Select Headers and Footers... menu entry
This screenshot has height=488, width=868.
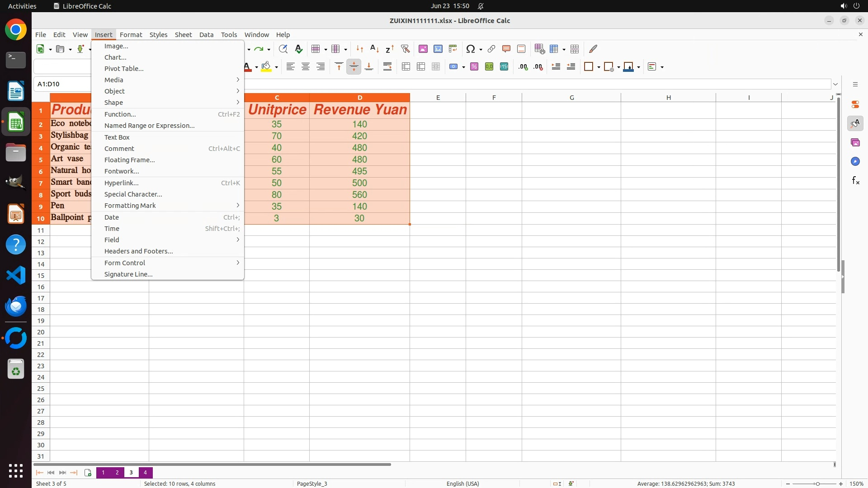tap(138, 251)
